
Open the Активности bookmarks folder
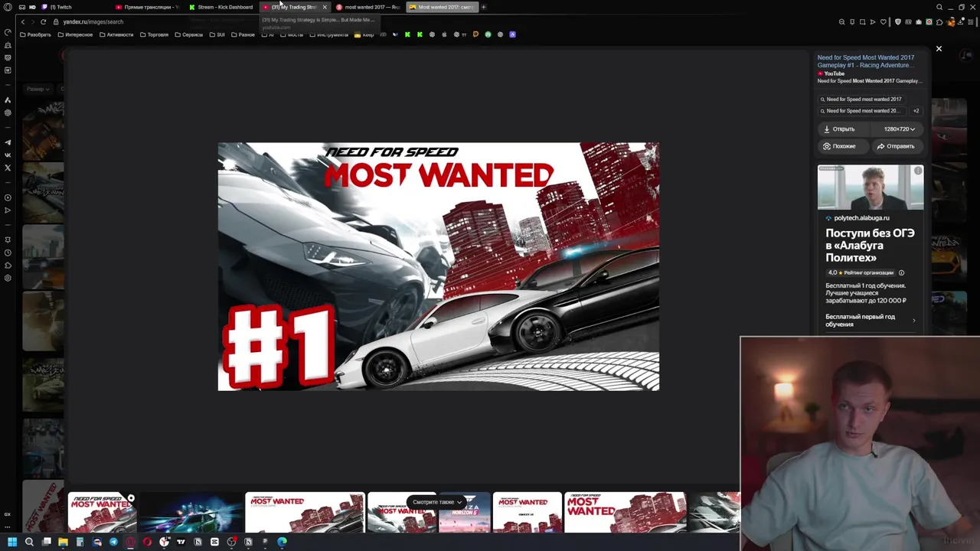coord(116,34)
